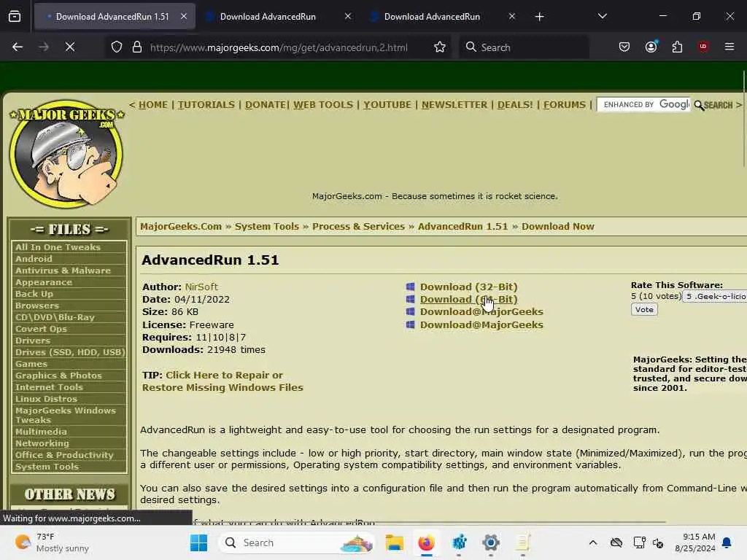Open a new tab with the plus button
Image resolution: width=747 pixels, height=560 pixels.
point(539,17)
